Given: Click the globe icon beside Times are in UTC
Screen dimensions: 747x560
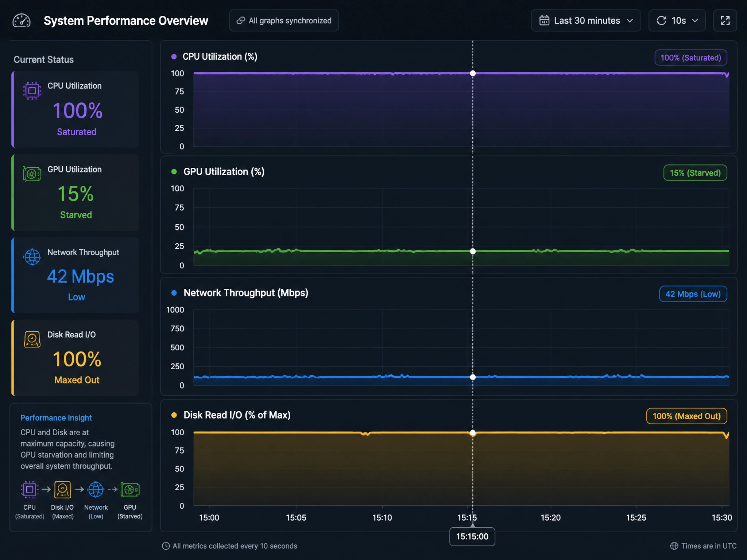Looking at the screenshot, I should pos(674,546).
